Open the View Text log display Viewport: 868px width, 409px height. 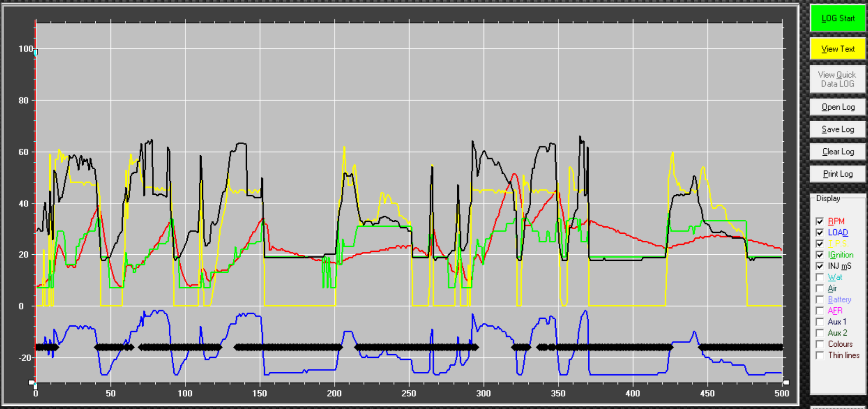pyautogui.click(x=838, y=49)
